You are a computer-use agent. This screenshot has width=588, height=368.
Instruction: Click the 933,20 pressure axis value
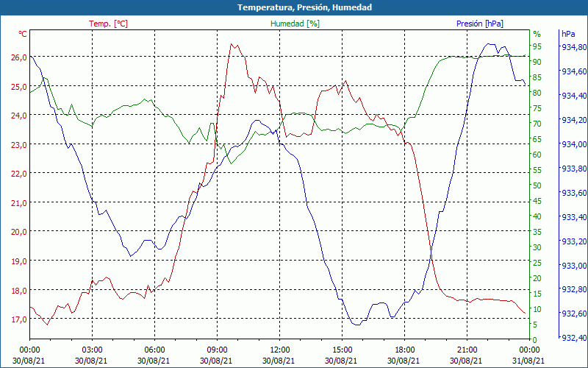click(x=573, y=242)
